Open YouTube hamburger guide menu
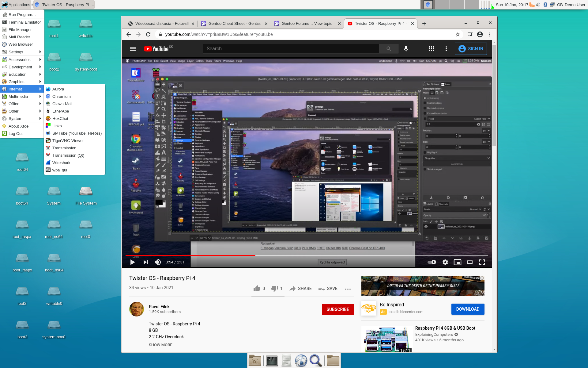This screenshot has width=588, height=368. [x=133, y=49]
